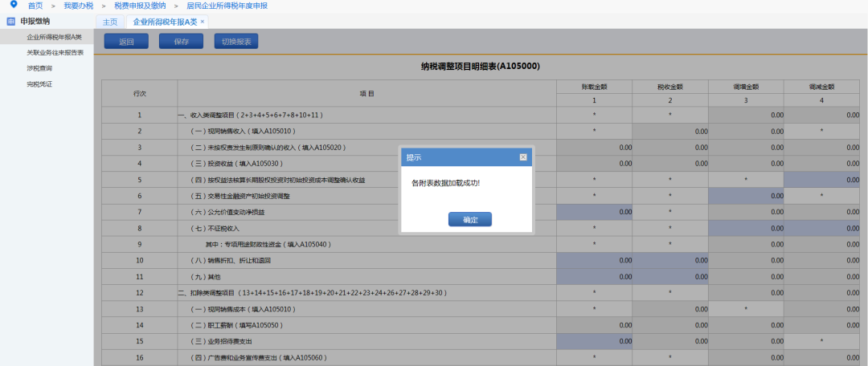
Task: Click the 调增金额 column header
Action: coord(746,87)
